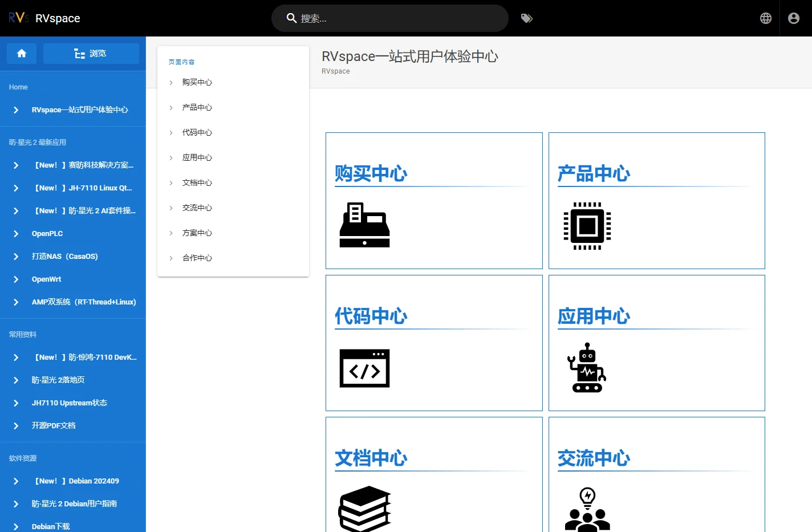Image resolution: width=812 pixels, height=532 pixels.
Task: Open the tags icon beside search
Action: pyautogui.click(x=527, y=18)
